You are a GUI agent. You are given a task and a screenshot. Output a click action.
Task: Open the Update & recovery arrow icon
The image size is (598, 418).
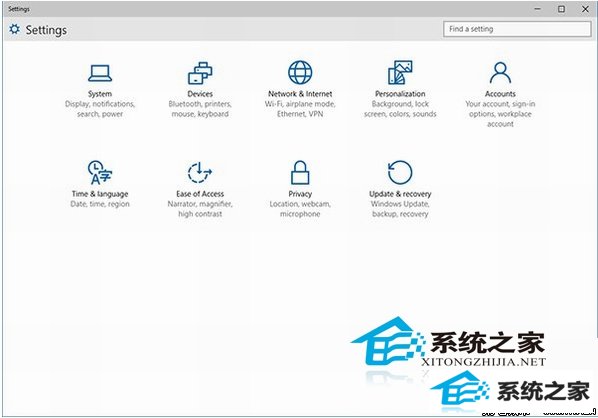[x=400, y=172]
